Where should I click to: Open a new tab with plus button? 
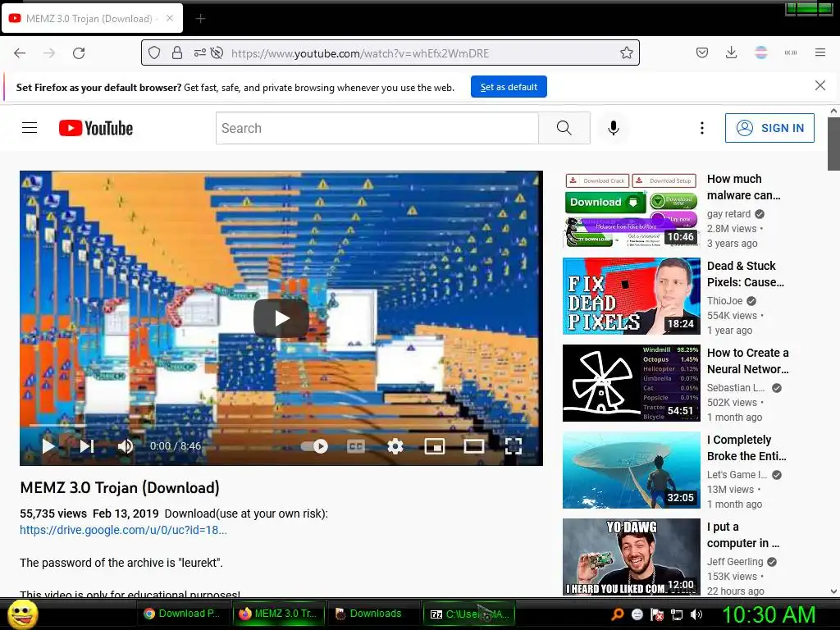200,19
